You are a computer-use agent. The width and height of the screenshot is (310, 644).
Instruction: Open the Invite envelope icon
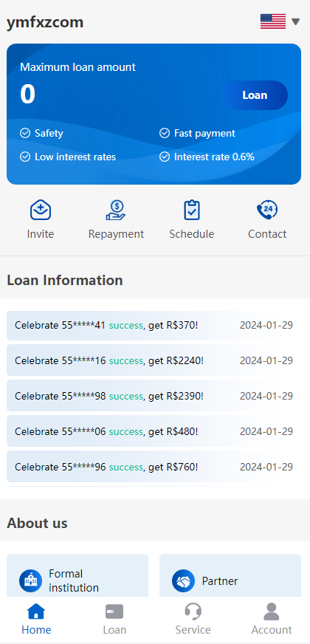click(41, 210)
